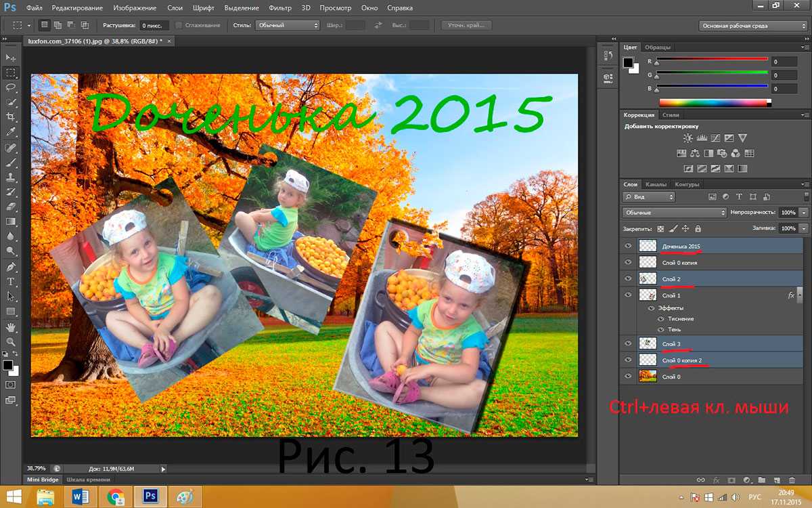
Task: Select the Eyedropper tool
Action: [11, 132]
